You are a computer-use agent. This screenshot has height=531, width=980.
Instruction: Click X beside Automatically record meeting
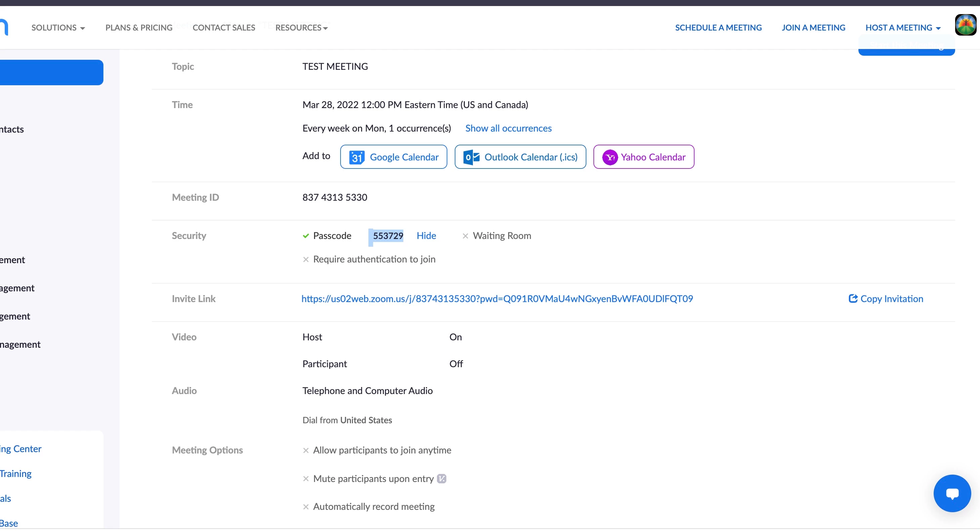[306, 507]
